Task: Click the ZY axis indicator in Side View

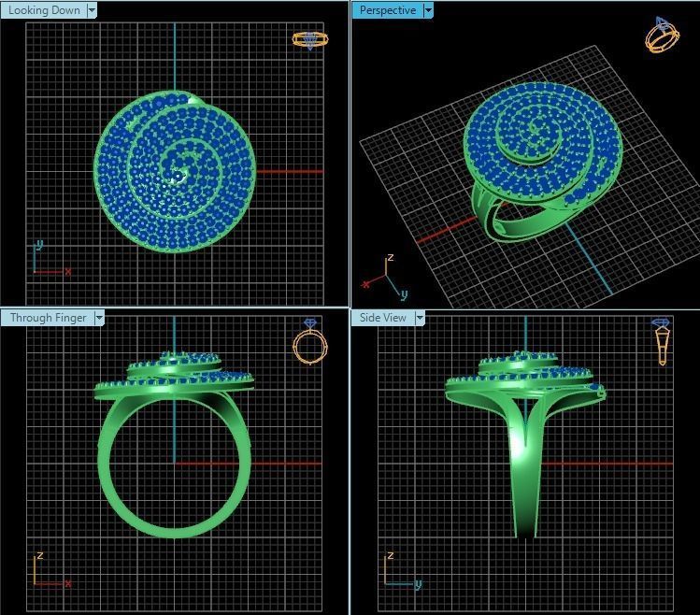Action: click(403, 569)
